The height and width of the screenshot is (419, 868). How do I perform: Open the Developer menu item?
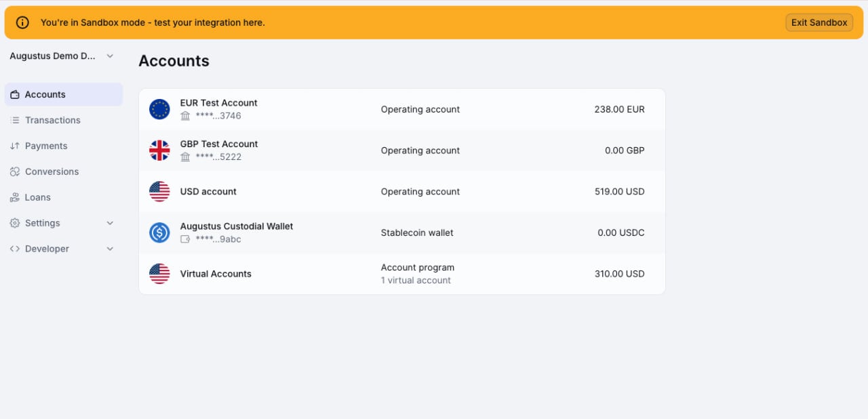point(64,249)
